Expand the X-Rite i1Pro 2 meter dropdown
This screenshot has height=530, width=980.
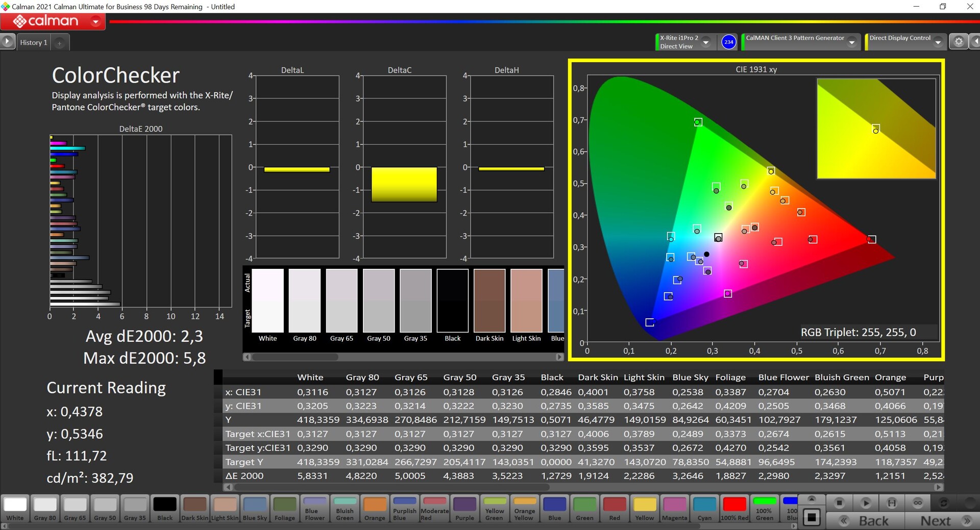[706, 42]
